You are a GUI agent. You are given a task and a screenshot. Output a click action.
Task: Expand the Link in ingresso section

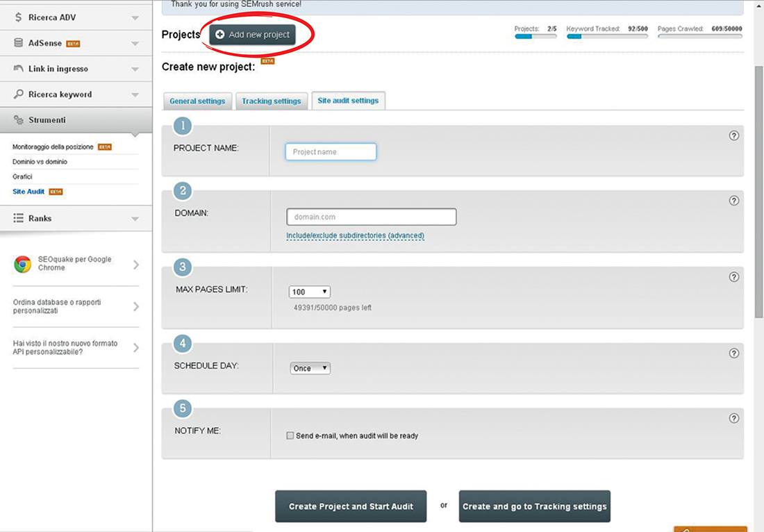(x=76, y=69)
